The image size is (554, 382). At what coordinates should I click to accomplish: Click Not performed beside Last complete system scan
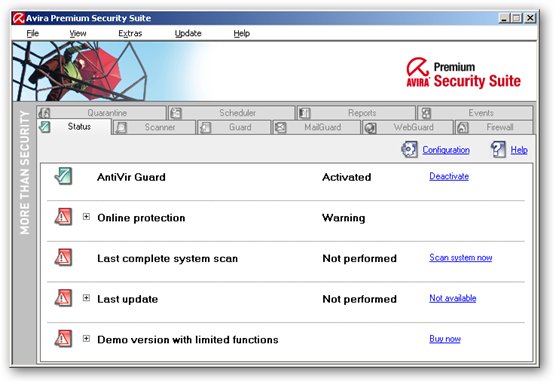pyautogui.click(x=360, y=259)
